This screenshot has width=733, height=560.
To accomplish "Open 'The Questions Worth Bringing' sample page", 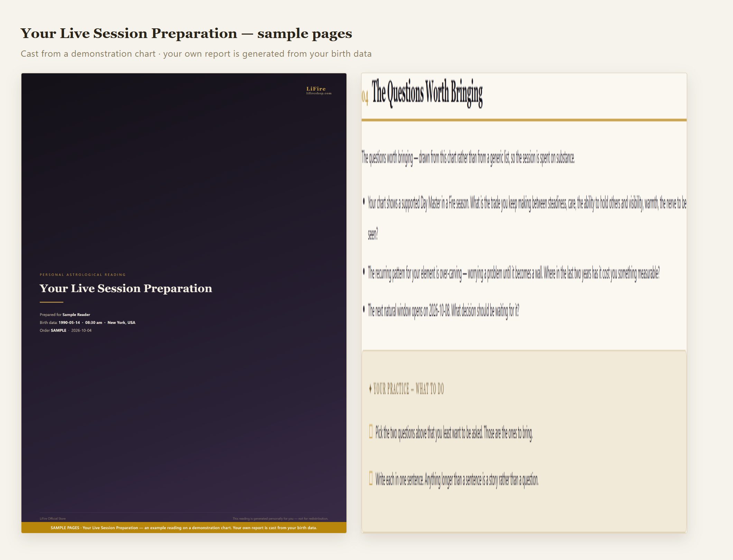I will pos(524,303).
